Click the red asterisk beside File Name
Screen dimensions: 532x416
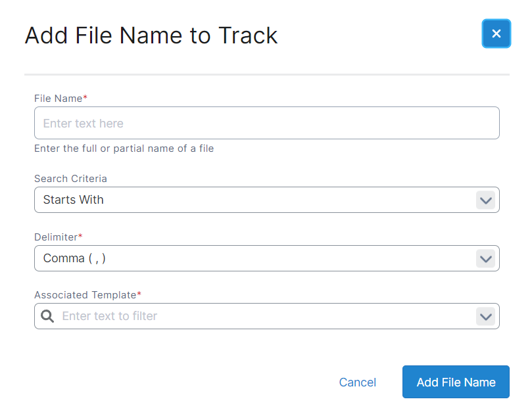[x=85, y=98]
